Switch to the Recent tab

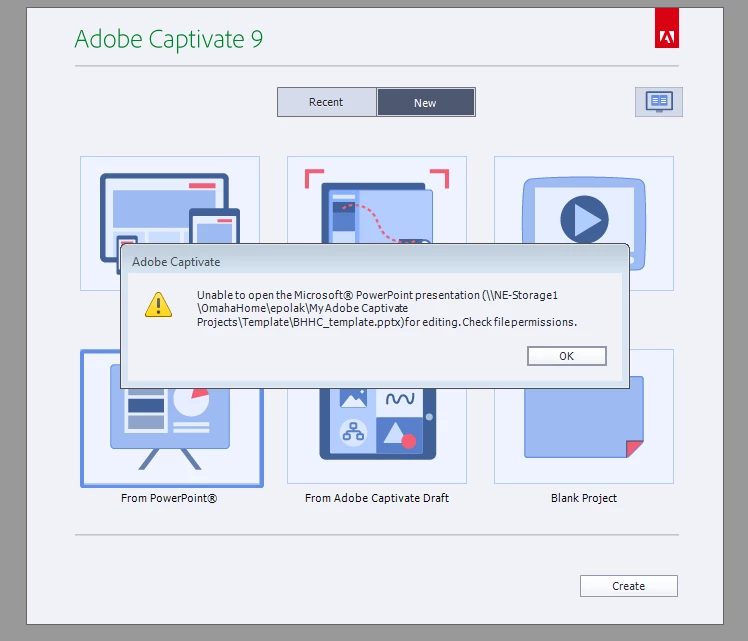point(326,102)
